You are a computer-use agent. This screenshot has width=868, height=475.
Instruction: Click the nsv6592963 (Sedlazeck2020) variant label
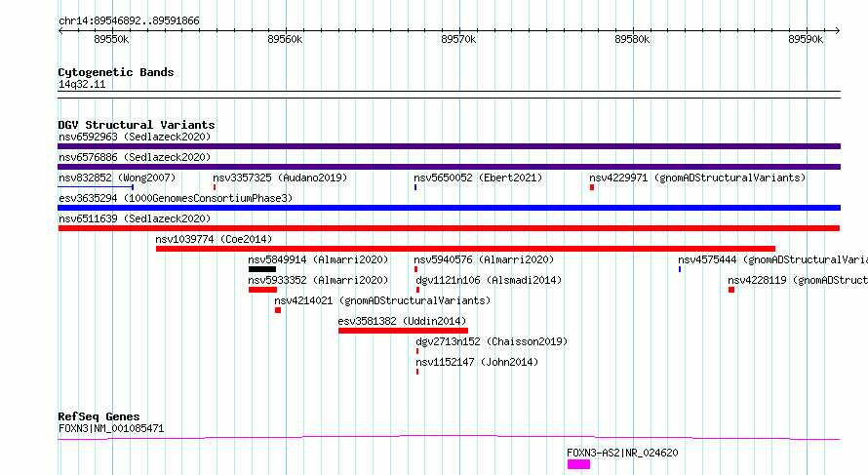click(x=135, y=137)
